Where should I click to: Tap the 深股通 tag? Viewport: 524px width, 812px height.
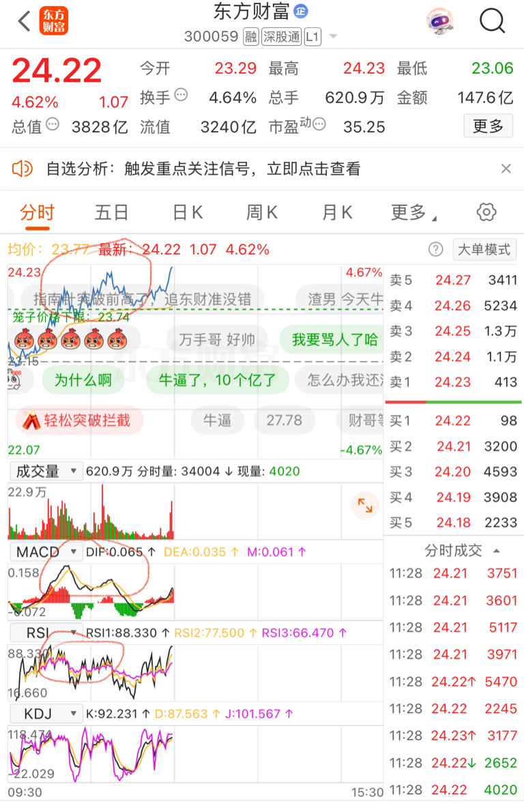pyautogui.click(x=281, y=37)
